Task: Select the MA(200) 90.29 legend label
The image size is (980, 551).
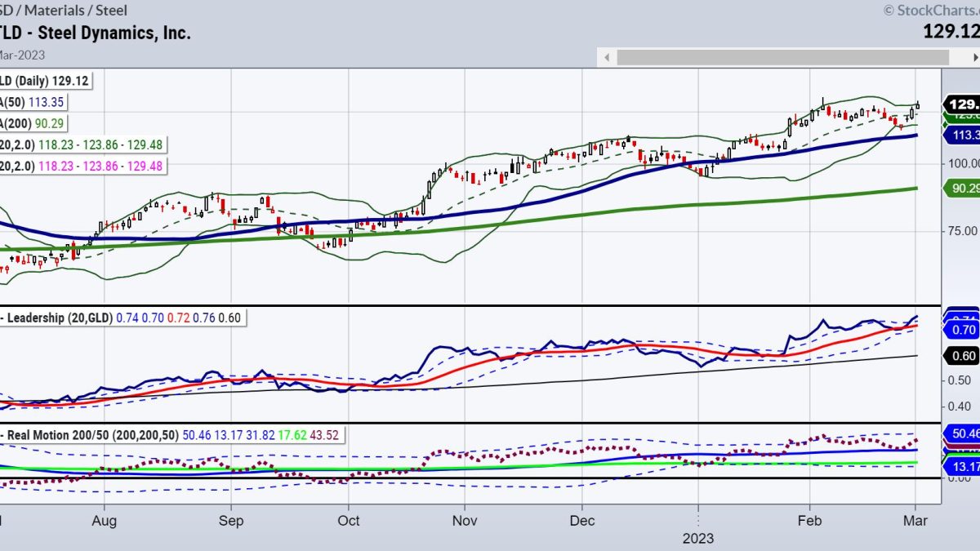Action: [x=33, y=123]
